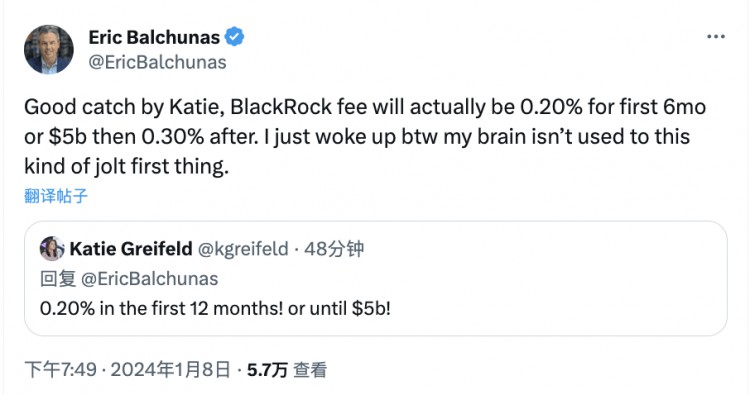Image resolution: width=750 pixels, height=395 pixels.
Task: Click the 回复 label in quoted post
Action: (58, 279)
